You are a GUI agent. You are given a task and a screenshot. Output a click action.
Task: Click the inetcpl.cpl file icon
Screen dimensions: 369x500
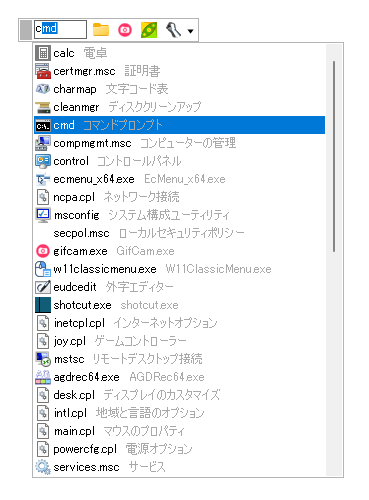point(43,323)
